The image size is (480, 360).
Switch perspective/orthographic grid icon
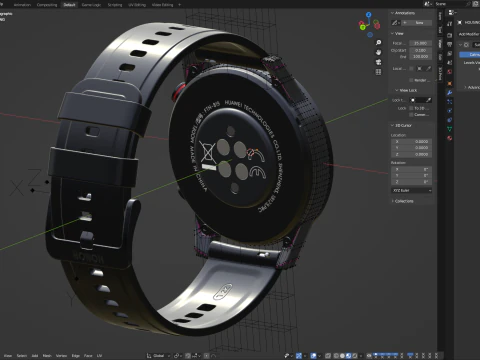(x=378, y=72)
